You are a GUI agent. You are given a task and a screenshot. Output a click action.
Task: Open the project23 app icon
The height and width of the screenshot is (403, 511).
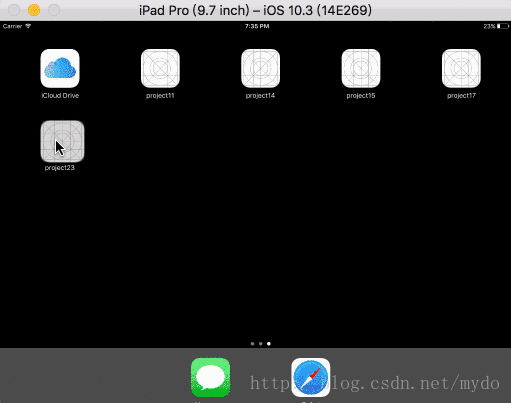tap(62, 141)
